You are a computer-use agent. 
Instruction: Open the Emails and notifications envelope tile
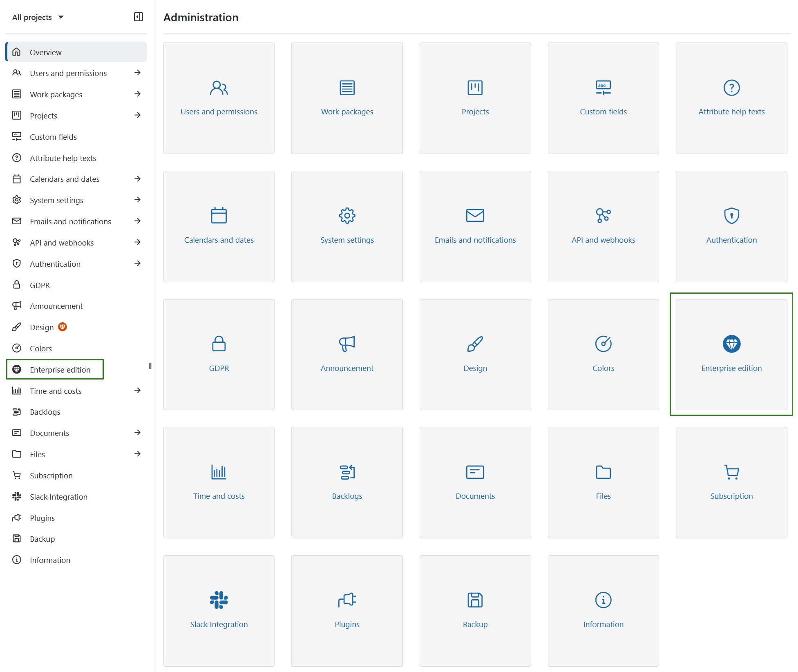[475, 226]
